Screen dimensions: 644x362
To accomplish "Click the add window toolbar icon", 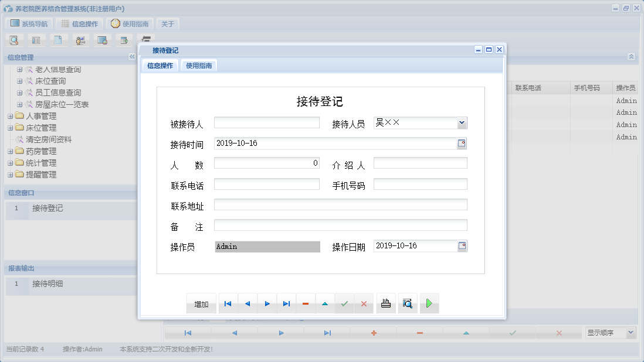I will click(x=124, y=40).
